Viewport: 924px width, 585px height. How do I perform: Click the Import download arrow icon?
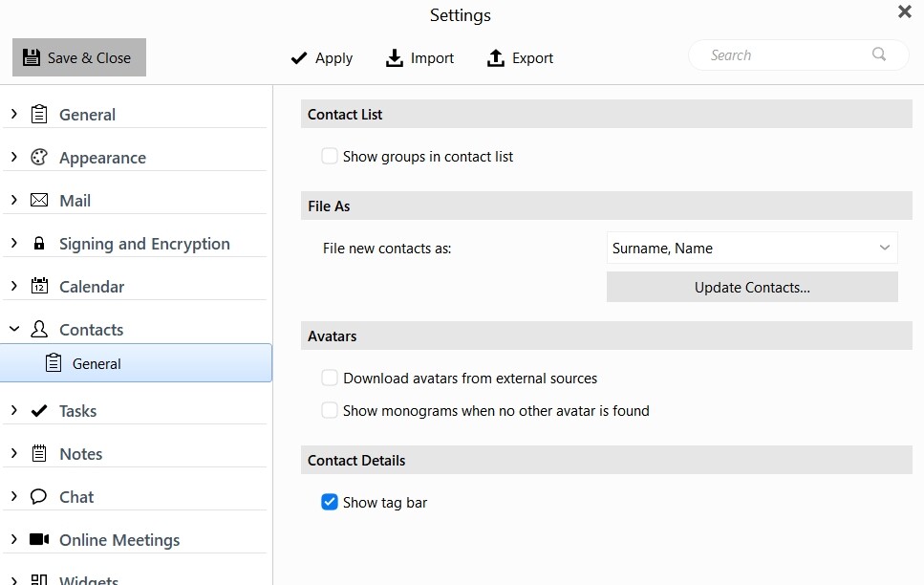[x=395, y=57]
